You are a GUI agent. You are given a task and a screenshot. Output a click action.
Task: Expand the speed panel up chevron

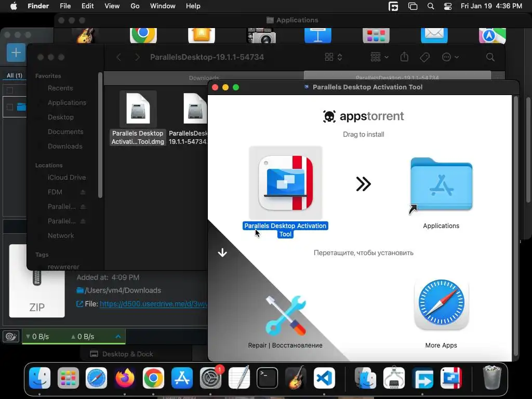tap(118, 337)
